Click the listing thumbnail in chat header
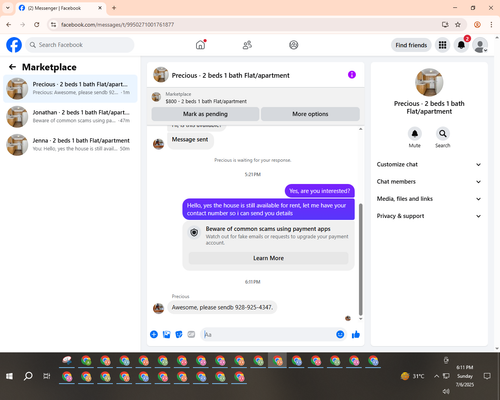The width and height of the screenshot is (500, 400). [x=161, y=75]
